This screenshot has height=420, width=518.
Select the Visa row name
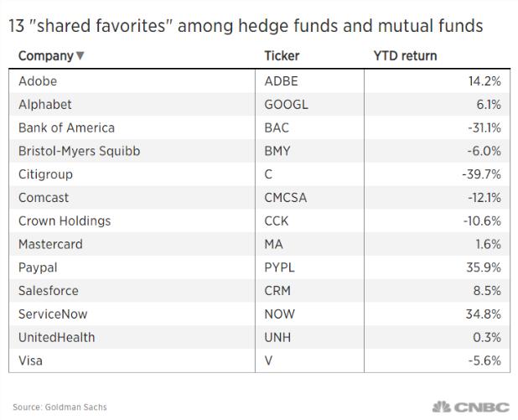[30, 360]
